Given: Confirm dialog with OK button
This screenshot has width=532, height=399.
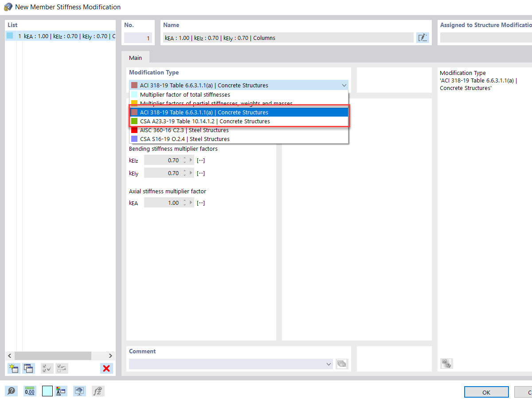Looking at the screenshot, I should click(486, 392).
